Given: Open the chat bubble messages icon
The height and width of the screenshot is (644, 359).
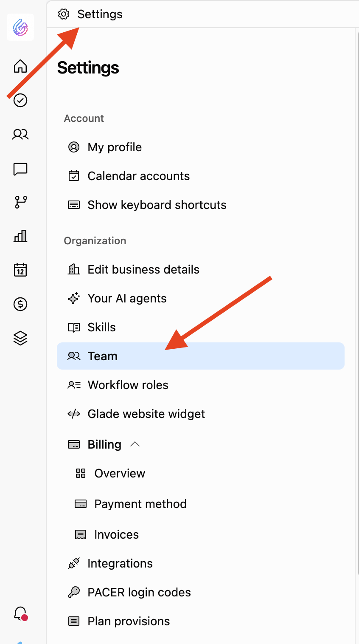Looking at the screenshot, I should [x=20, y=169].
